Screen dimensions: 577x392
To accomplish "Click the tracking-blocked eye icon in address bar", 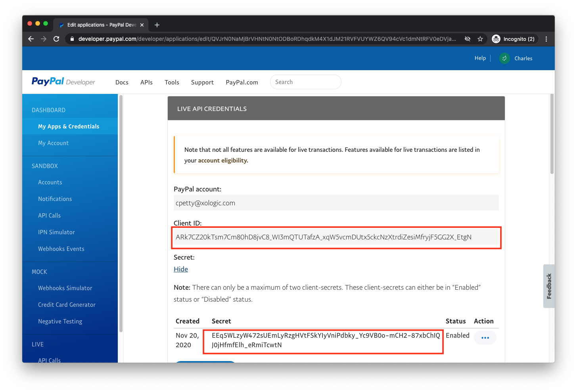I will click(468, 39).
